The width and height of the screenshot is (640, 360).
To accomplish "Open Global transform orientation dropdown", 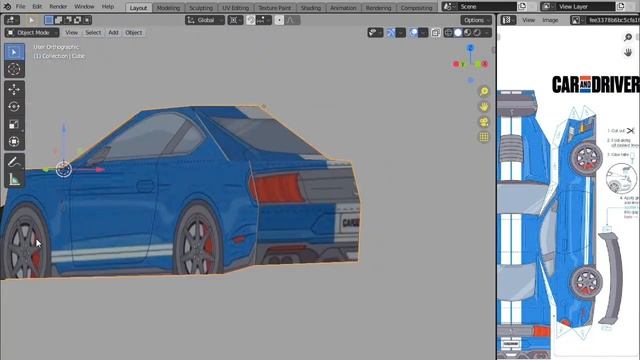I will pos(204,20).
